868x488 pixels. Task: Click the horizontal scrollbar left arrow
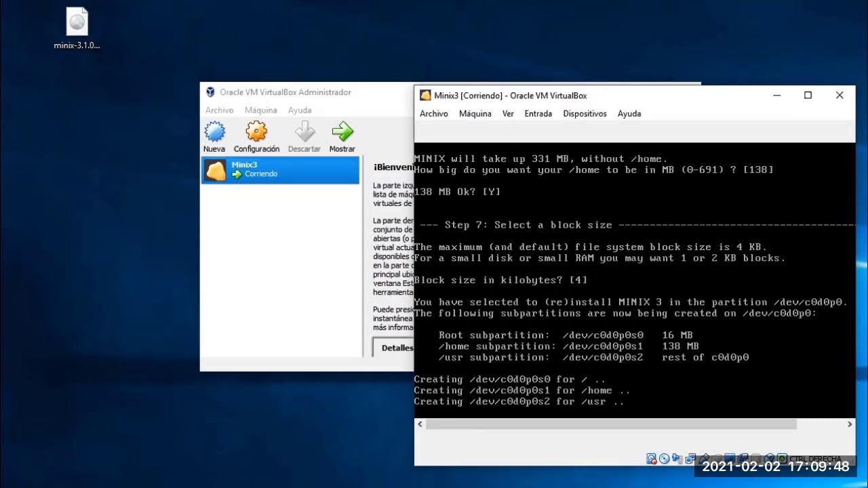coord(420,424)
